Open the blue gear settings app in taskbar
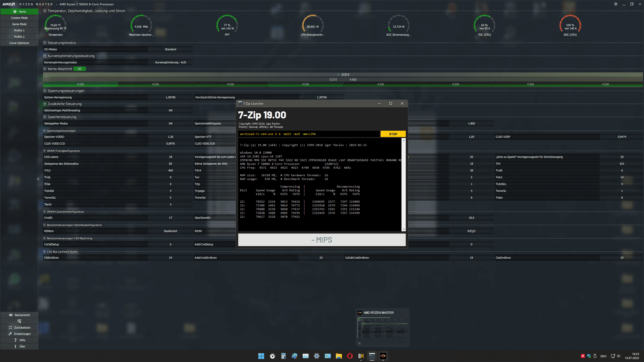This screenshot has width=644, height=362. pyautogui.click(x=316, y=356)
